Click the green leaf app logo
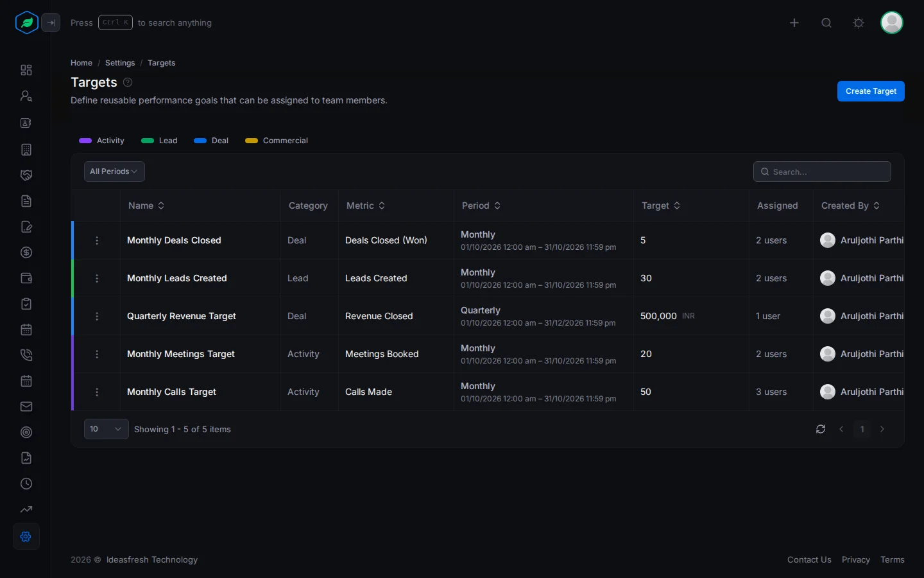Viewport: 924px width, 578px height. point(27,22)
